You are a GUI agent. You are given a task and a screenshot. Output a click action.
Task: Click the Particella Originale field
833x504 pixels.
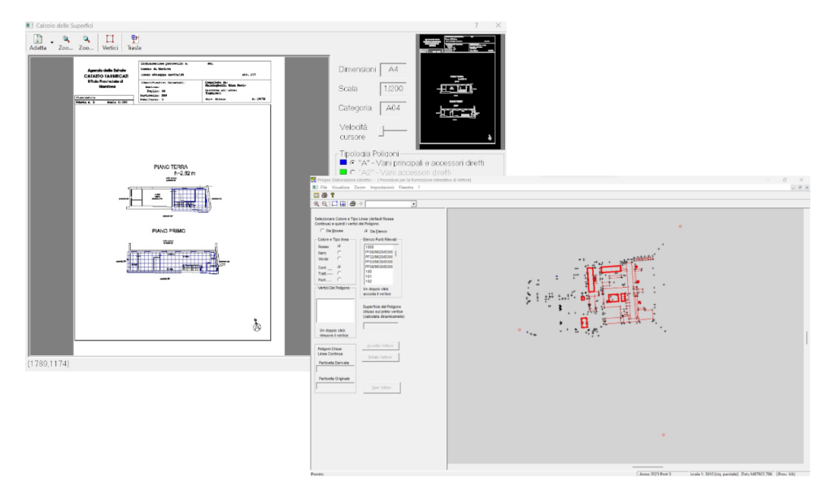tap(335, 386)
